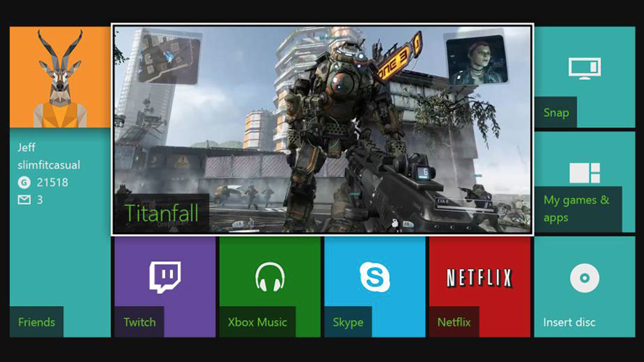Click the Netflix logo on red tile

tap(479, 278)
